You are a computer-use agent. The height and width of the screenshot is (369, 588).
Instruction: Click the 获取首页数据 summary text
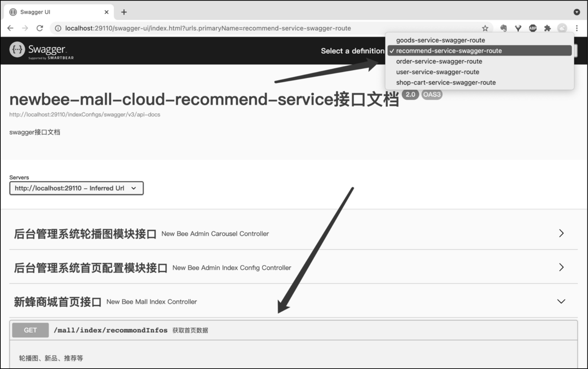tap(190, 330)
